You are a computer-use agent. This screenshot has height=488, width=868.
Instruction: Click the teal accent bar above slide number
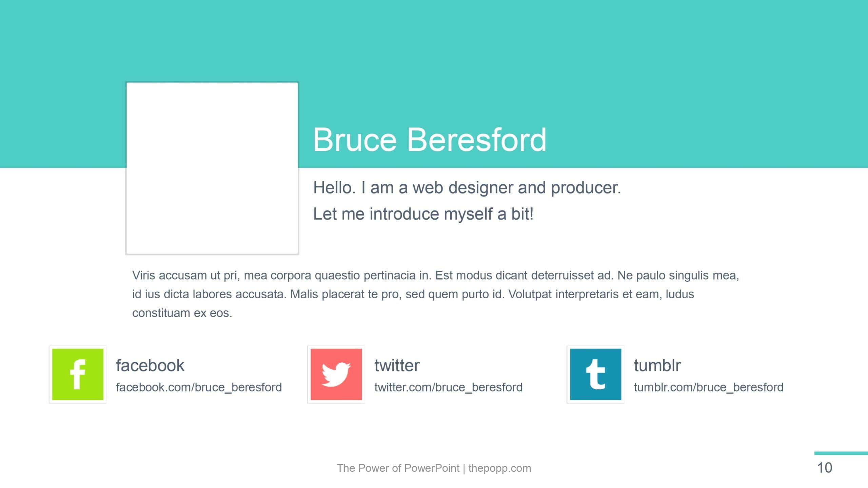pyautogui.click(x=841, y=453)
